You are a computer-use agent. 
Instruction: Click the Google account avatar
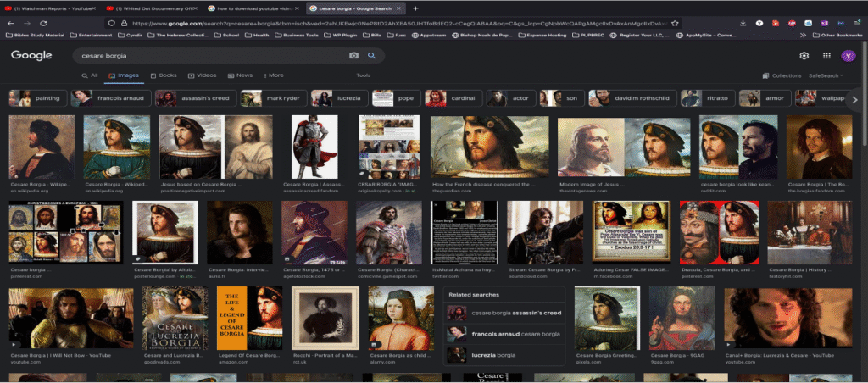(x=848, y=56)
